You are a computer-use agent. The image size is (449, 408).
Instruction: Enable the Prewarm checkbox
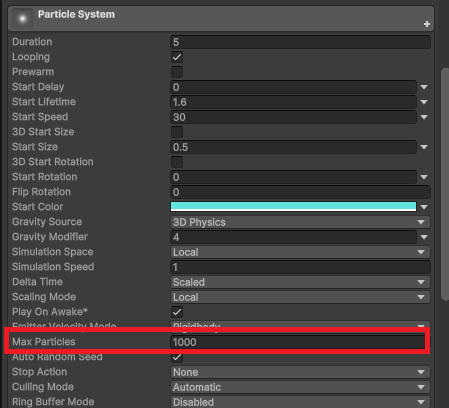coord(177,72)
